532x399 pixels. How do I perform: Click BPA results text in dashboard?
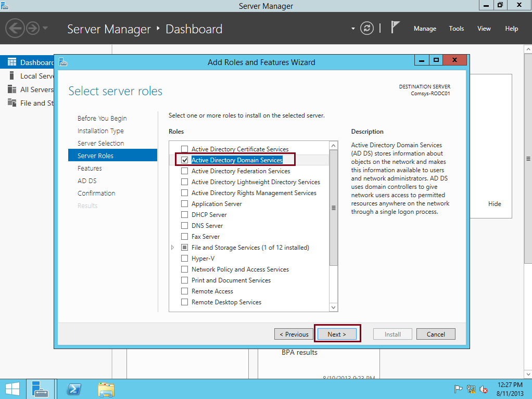click(x=299, y=353)
